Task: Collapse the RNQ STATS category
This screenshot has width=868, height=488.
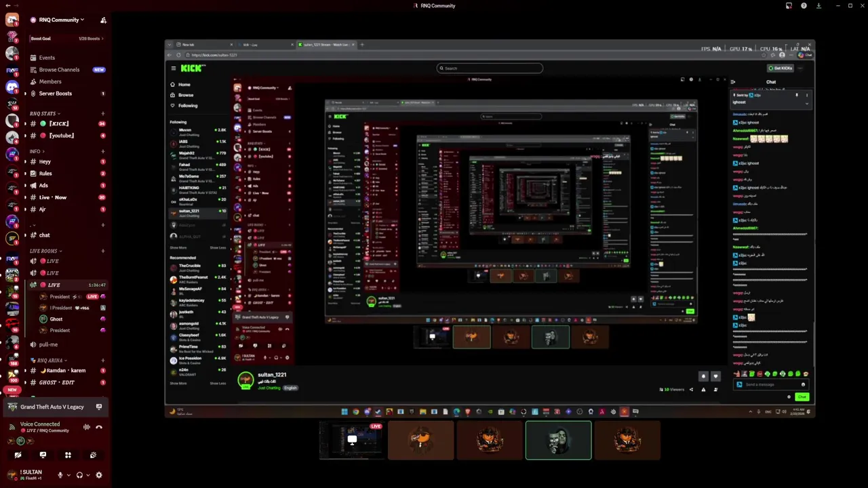Action: click(45, 113)
